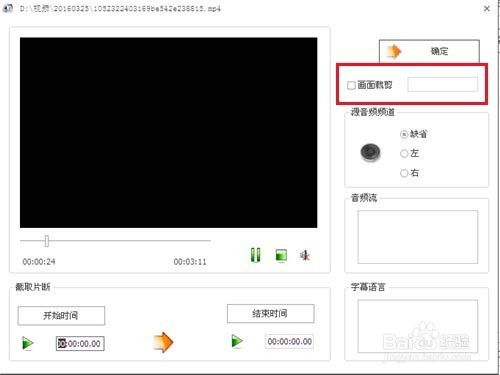Click the orange arrow between the time fields
The height and width of the screenshot is (375, 500).
pyautogui.click(x=163, y=342)
